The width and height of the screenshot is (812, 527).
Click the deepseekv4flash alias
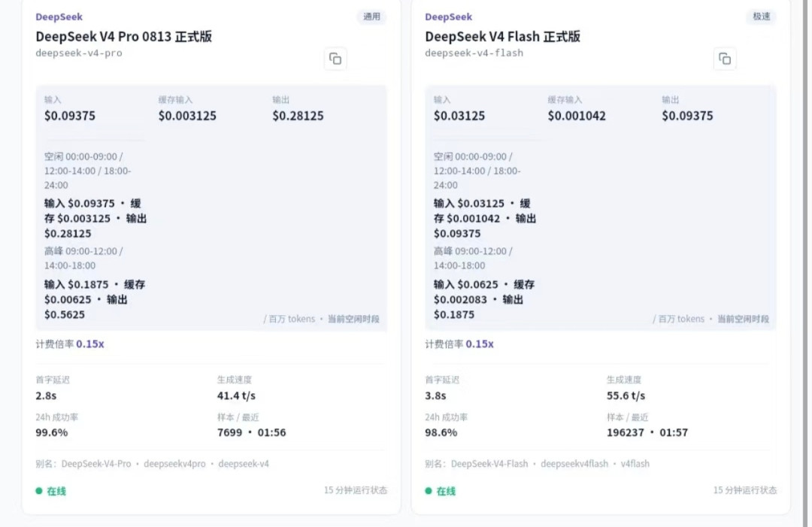pos(574,464)
